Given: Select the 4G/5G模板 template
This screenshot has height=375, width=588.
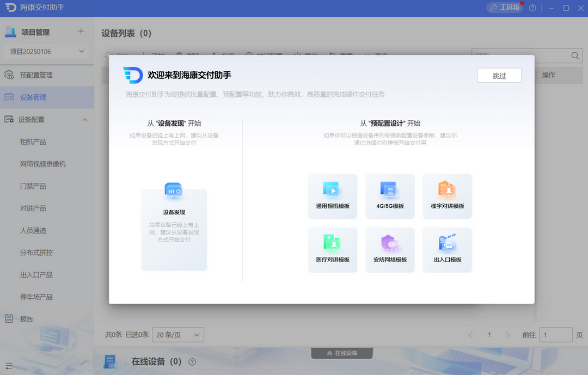Looking at the screenshot, I should [390, 196].
